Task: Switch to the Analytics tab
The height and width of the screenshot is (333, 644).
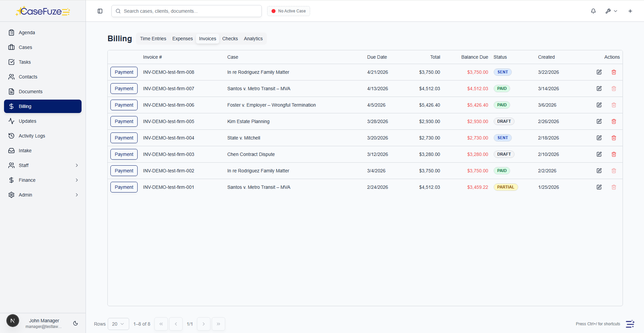Action: tap(253, 39)
